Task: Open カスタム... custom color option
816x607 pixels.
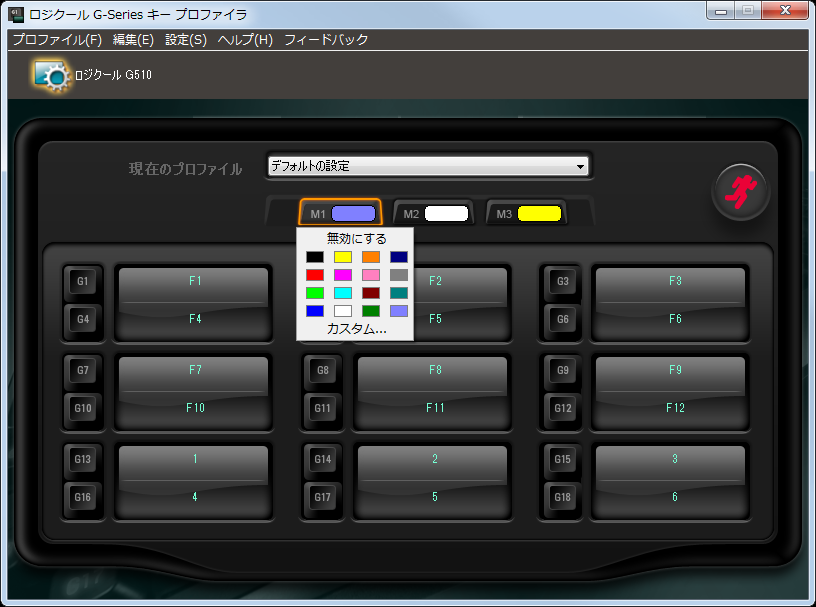Action: (356, 329)
